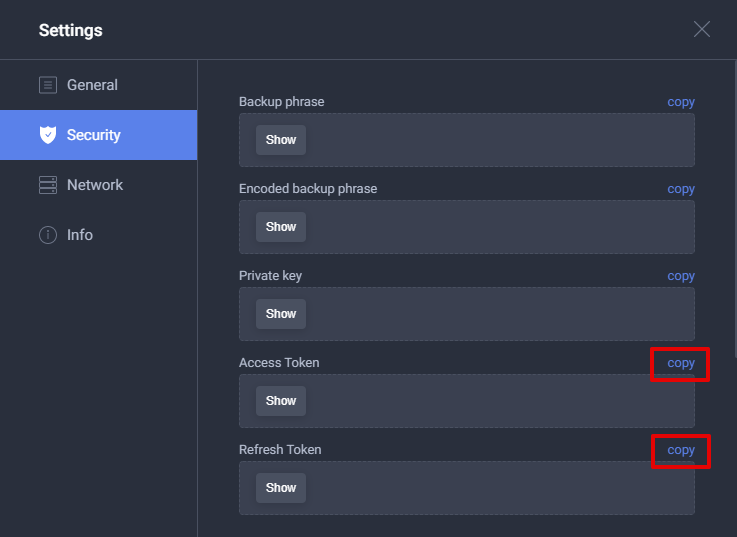This screenshot has width=737, height=537.
Task: Click the Network server icon
Action: pyautogui.click(x=47, y=185)
